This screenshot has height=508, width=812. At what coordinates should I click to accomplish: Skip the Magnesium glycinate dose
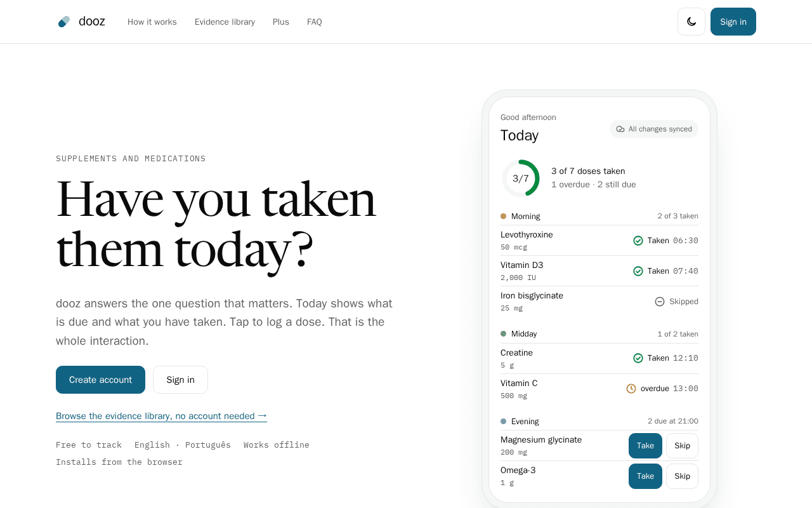pos(682,446)
